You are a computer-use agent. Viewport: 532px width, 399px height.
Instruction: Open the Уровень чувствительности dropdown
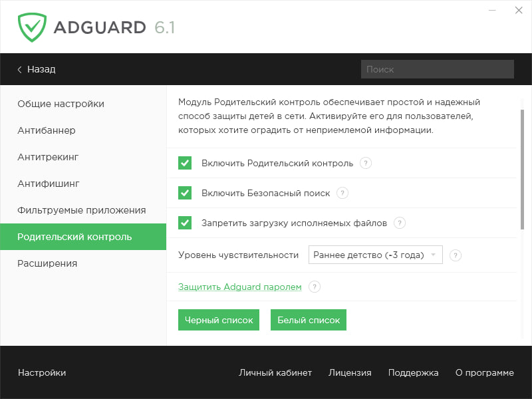tap(376, 255)
